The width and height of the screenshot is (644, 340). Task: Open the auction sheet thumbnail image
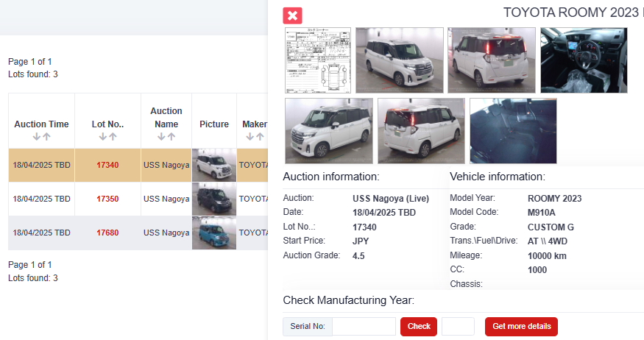click(x=318, y=60)
